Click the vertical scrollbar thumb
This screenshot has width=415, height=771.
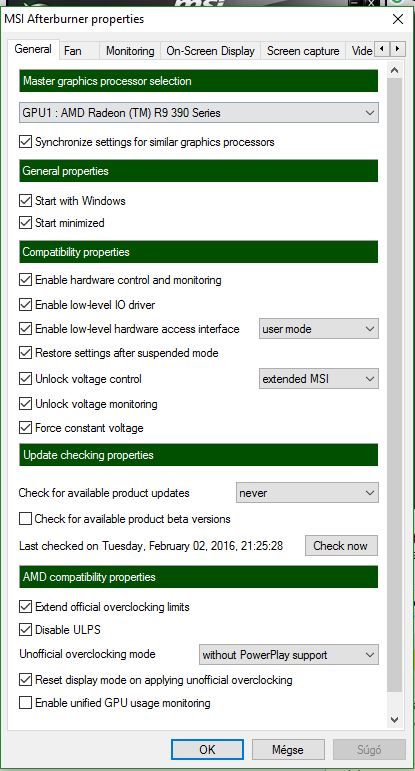394,384
